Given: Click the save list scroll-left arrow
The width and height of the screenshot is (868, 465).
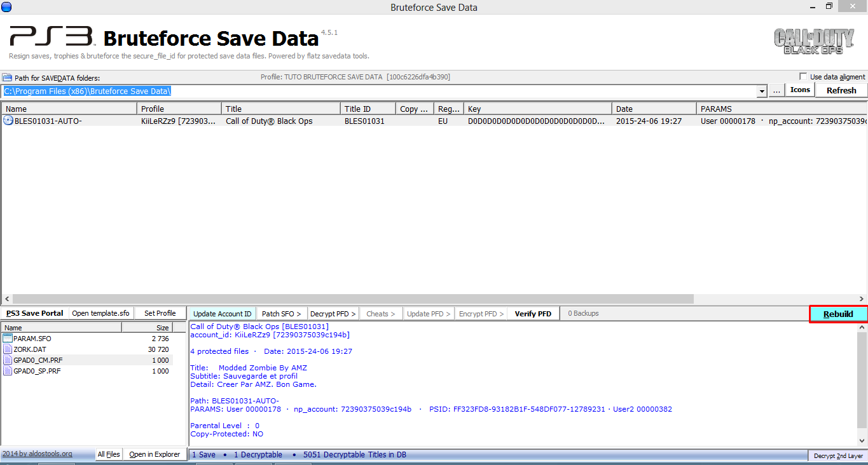Looking at the screenshot, I should (6, 299).
